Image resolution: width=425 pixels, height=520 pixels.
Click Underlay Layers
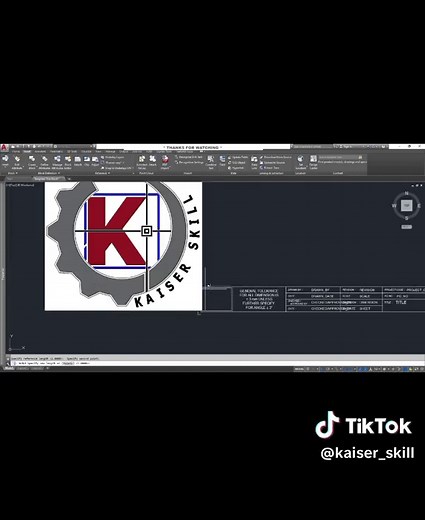pyautogui.click(x=112, y=157)
